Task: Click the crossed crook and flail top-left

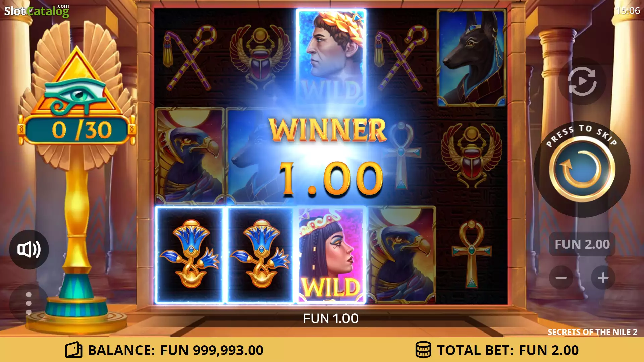Action: pos(190,58)
